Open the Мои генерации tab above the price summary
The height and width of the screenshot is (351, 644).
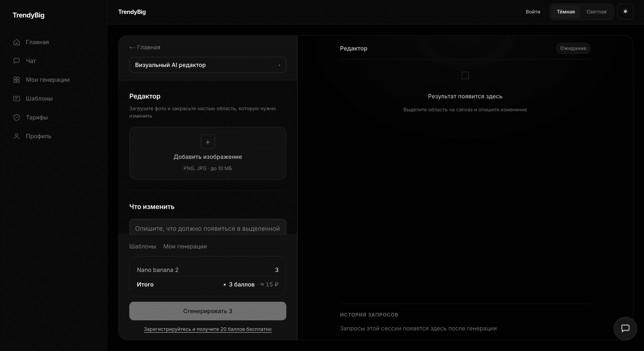[x=185, y=246]
